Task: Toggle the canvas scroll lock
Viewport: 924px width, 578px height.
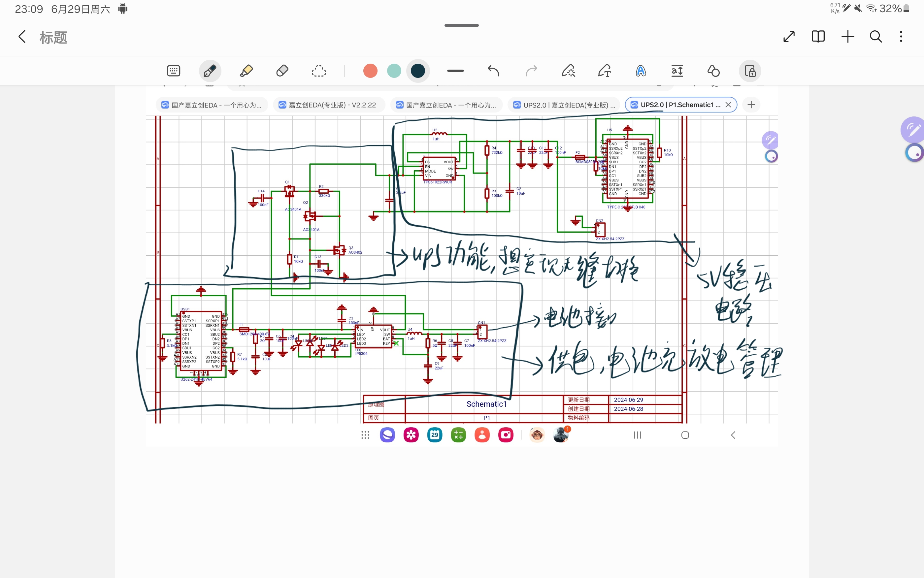Action: pyautogui.click(x=750, y=71)
